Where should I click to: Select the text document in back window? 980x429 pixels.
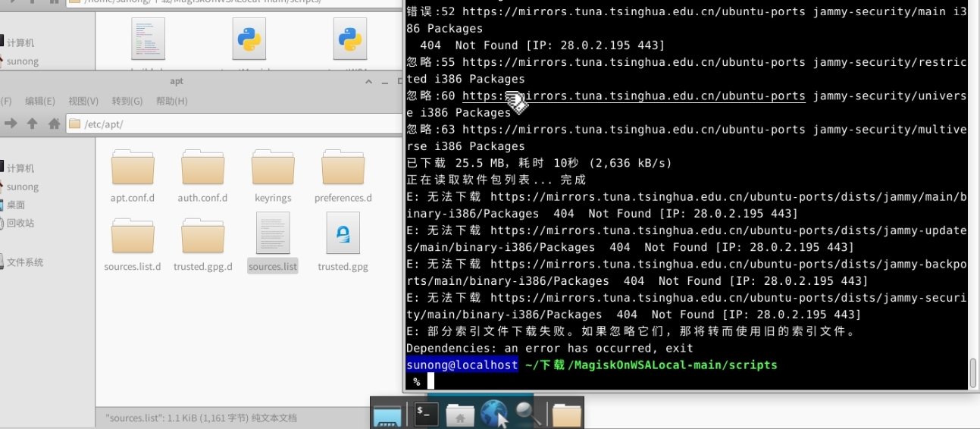click(x=148, y=39)
